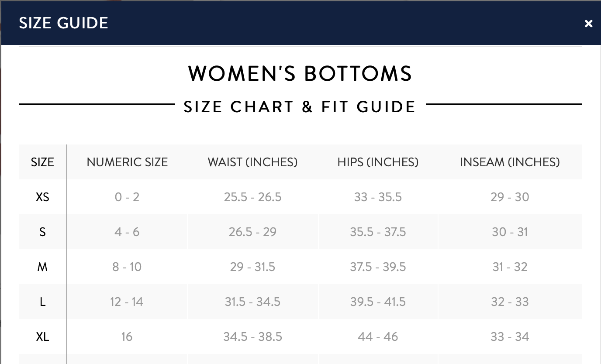Select the WAIST (INCHES) column header

pyautogui.click(x=252, y=162)
